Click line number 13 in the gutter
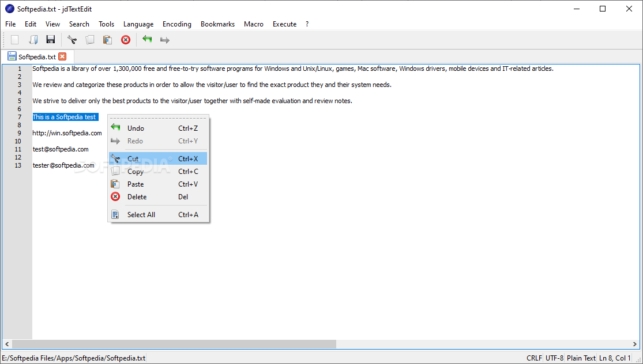The image size is (643, 364). (18, 165)
